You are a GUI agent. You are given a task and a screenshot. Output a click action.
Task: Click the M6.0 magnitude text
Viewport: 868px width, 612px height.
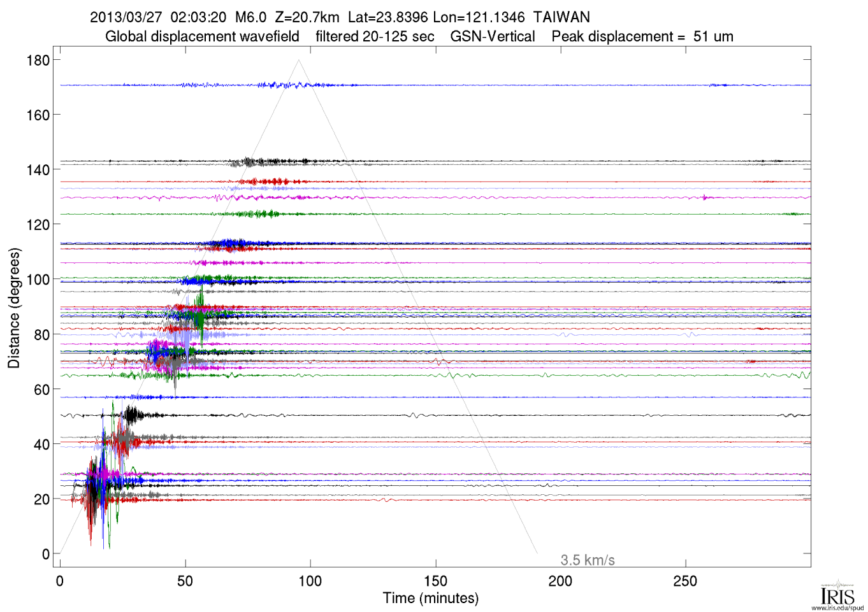tap(250, 17)
